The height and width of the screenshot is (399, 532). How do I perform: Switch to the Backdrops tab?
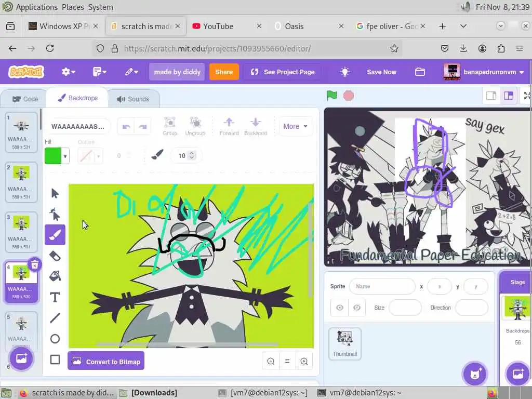pyautogui.click(x=78, y=98)
